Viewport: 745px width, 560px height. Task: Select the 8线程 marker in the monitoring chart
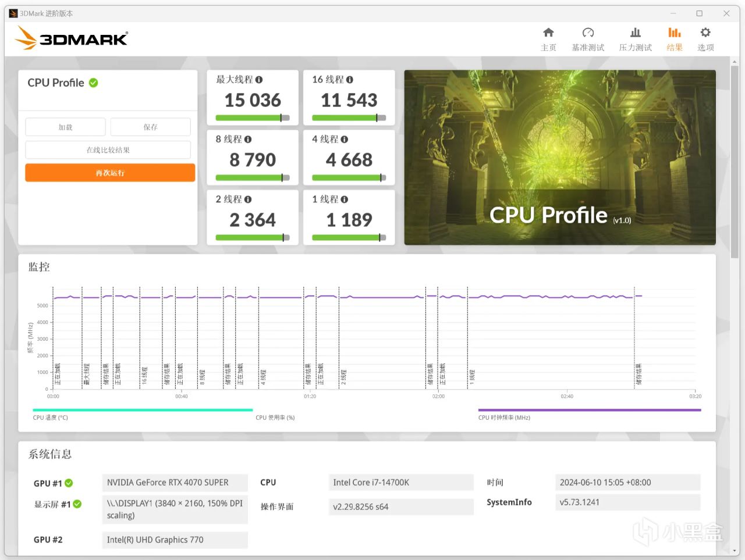tap(203, 377)
